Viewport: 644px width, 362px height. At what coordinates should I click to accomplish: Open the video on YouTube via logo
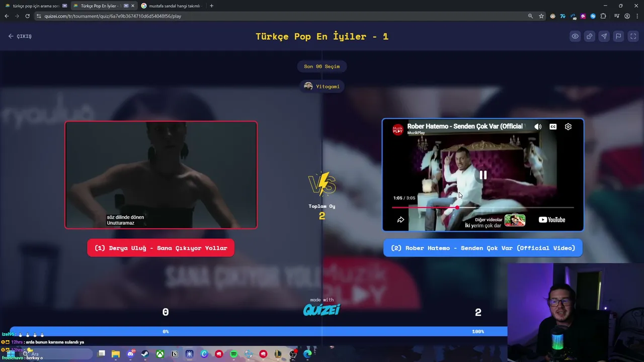(x=552, y=220)
